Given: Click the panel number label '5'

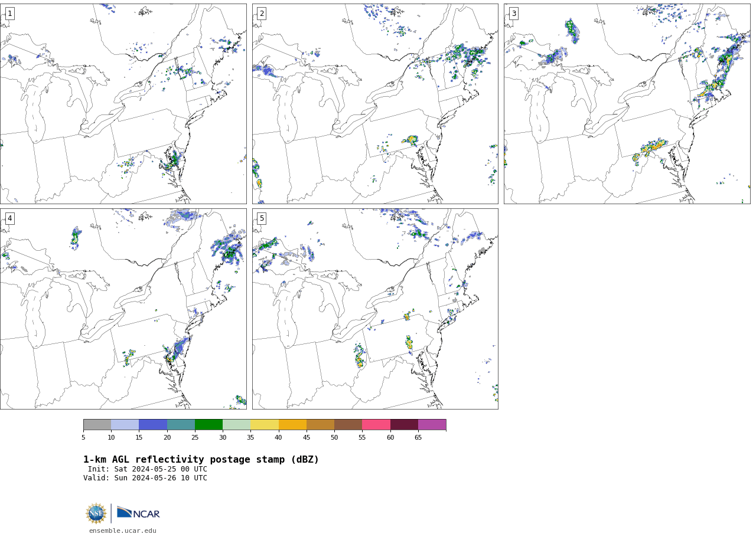Looking at the screenshot, I should coord(262,218).
